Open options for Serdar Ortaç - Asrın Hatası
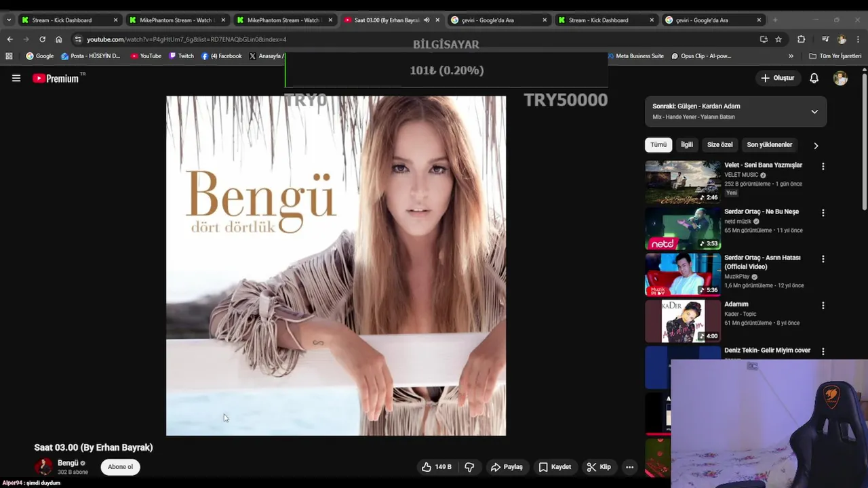Viewport: 868px width, 488px height. (x=823, y=259)
